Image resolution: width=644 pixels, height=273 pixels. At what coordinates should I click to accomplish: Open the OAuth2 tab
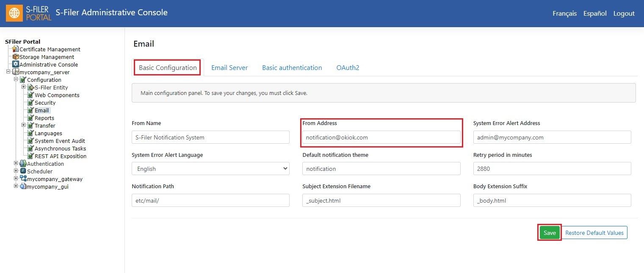tap(348, 68)
